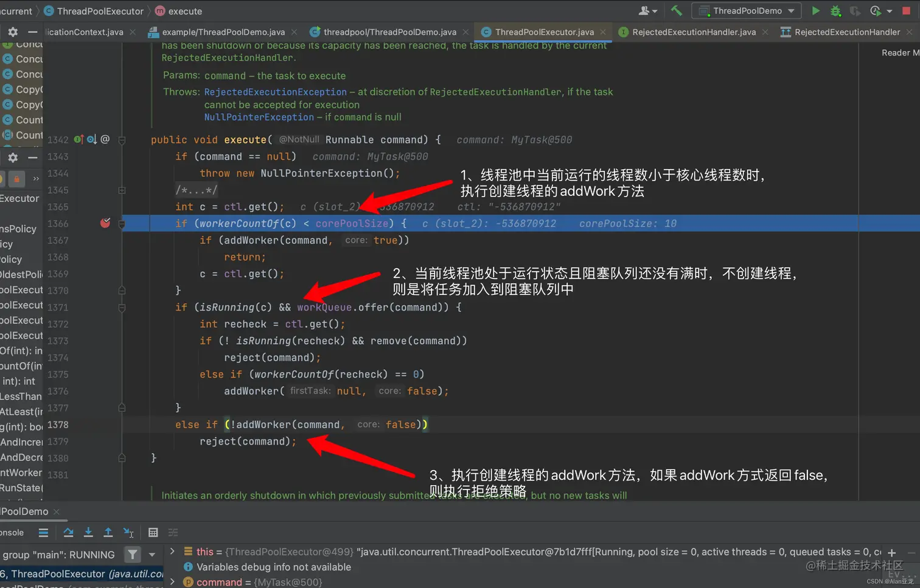Click the Step Out debugger icon
This screenshot has width=920, height=588.
point(108,533)
